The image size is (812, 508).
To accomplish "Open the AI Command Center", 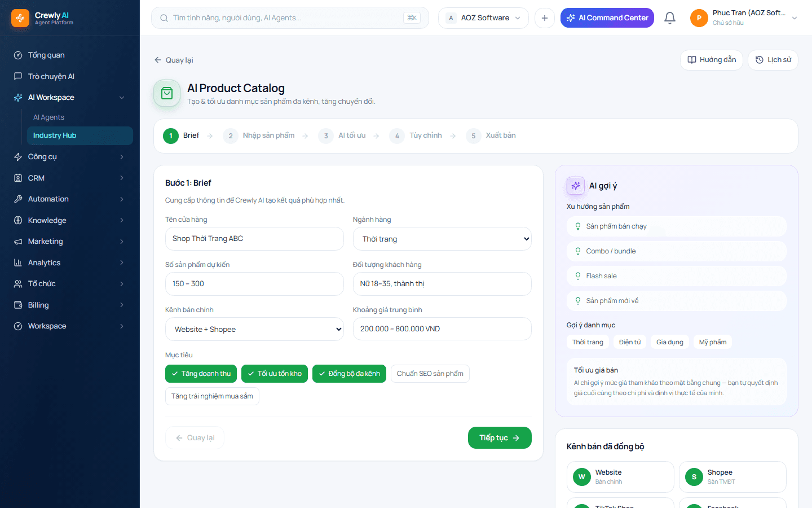I will 607,18.
